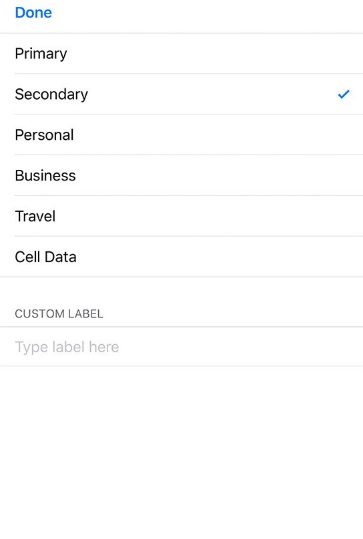
Task: Select the Cell Data label
Action: pos(182,256)
